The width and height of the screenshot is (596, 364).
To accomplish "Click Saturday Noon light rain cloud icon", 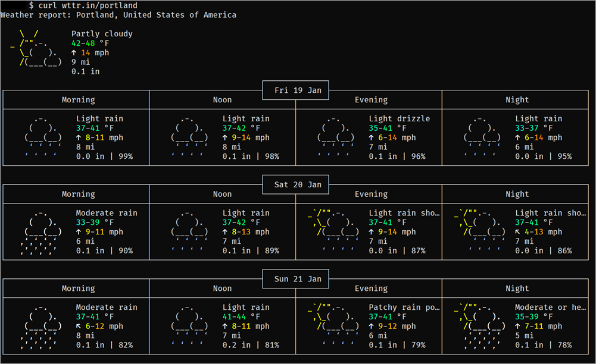I will (x=189, y=231).
